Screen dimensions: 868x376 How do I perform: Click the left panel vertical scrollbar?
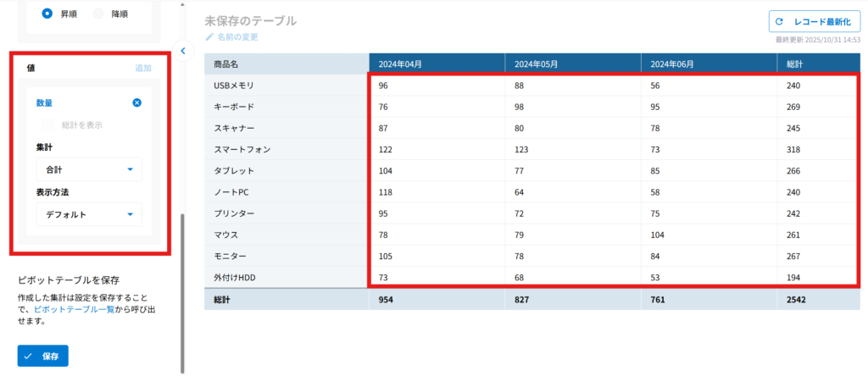[x=181, y=288]
